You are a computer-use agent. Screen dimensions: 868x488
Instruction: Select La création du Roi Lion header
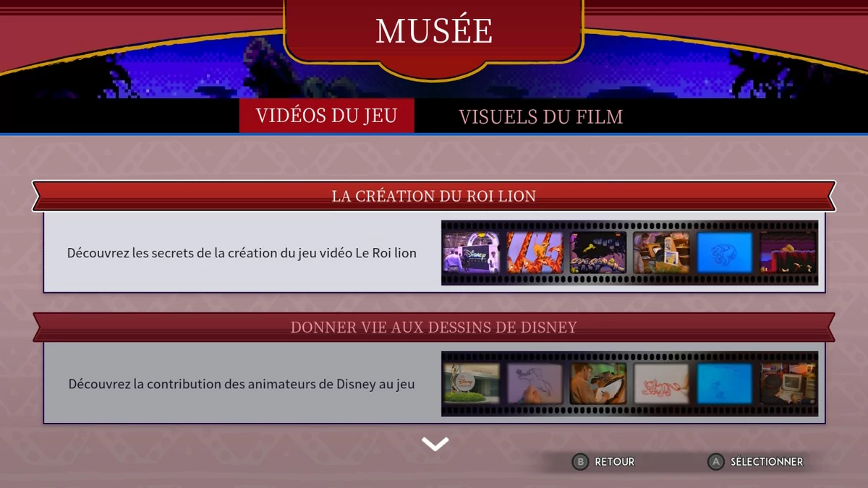point(434,196)
